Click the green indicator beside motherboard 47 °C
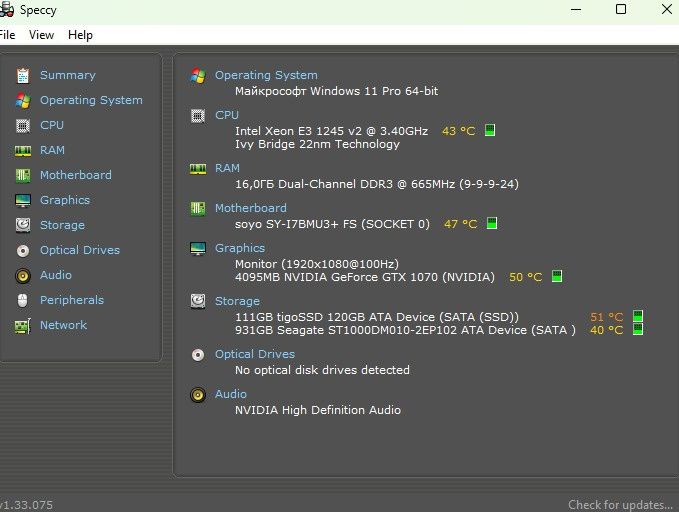 coord(491,223)
